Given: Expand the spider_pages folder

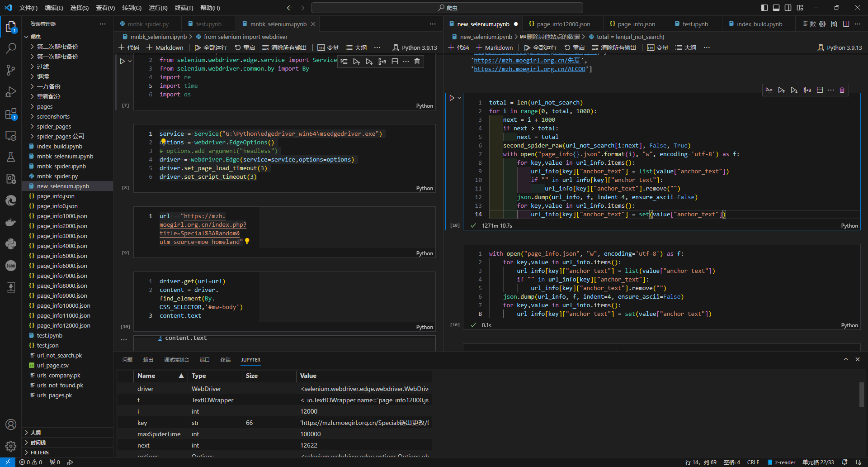Looking at the screenshot, I should point(54,126).
